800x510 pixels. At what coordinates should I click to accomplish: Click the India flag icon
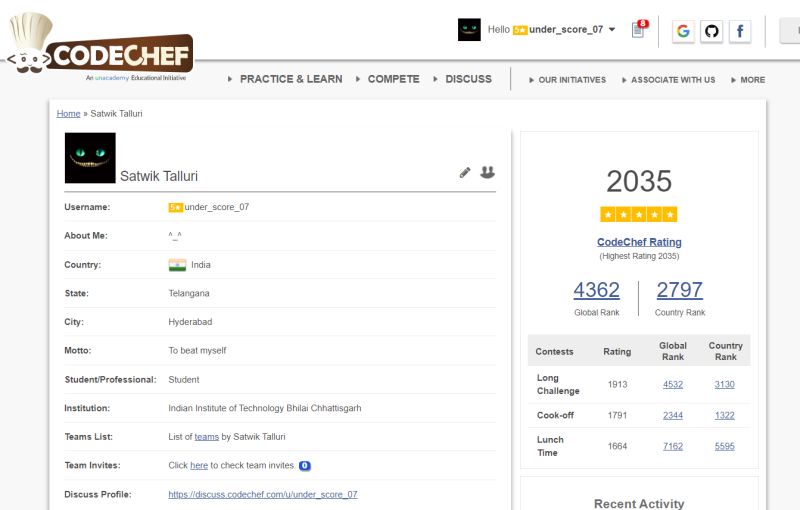[x=178, y=265]
